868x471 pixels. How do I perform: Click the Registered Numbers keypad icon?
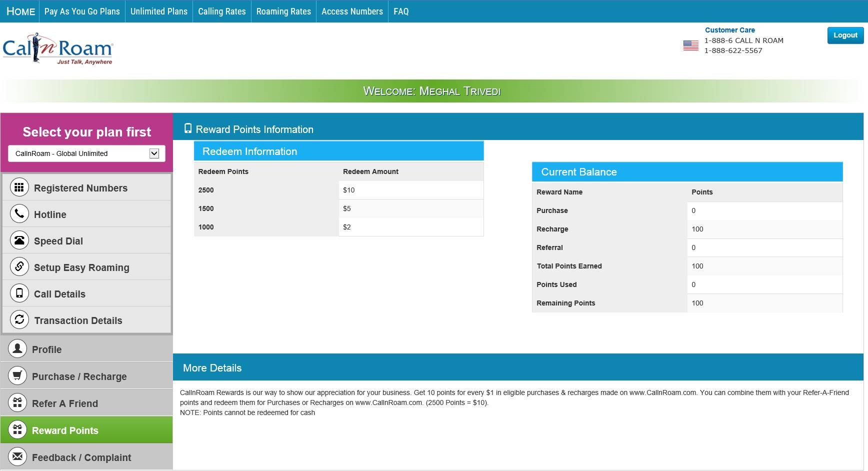19,187
